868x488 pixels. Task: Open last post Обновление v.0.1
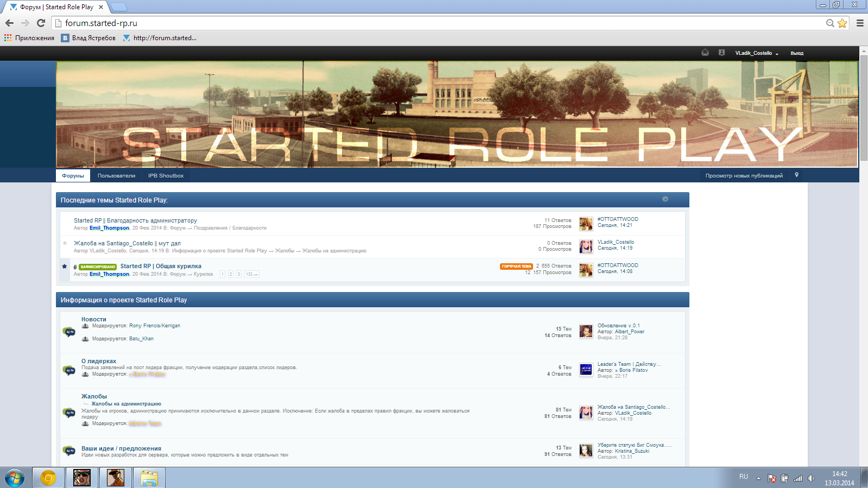point(619,326)
